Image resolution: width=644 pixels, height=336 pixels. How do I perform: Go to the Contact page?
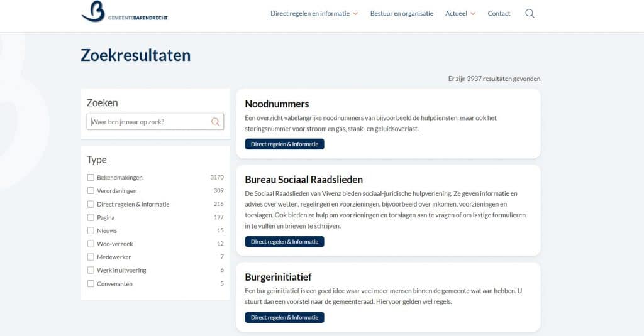[499, 13]
